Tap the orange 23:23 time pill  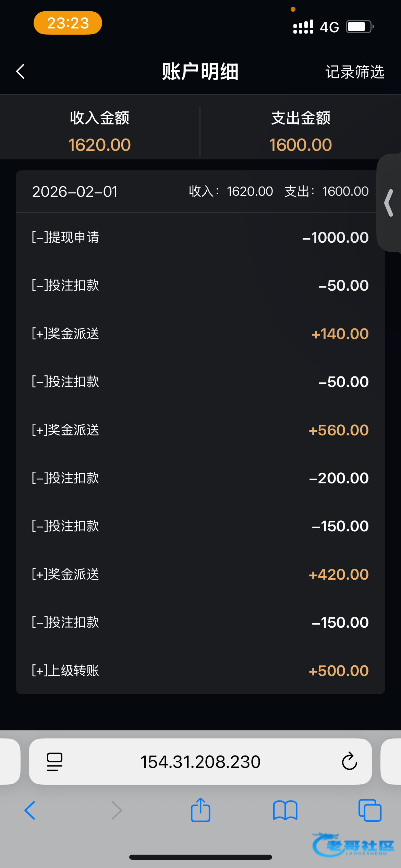point(68,23)
